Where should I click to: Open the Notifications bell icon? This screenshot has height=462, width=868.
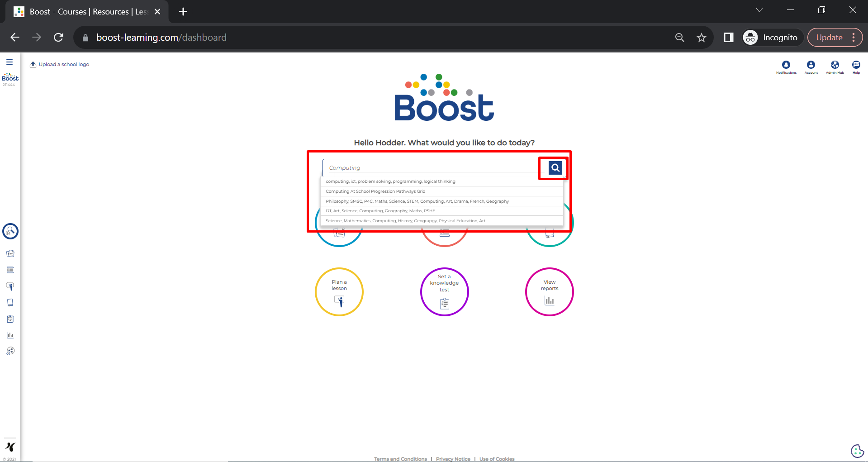point(786,65)
